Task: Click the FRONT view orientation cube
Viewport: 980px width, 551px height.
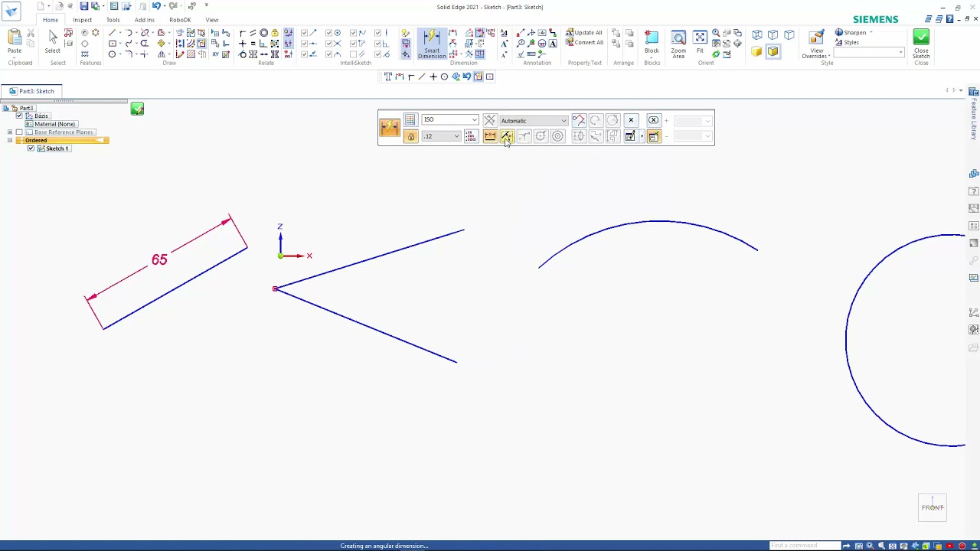Action: coord(933,507)
